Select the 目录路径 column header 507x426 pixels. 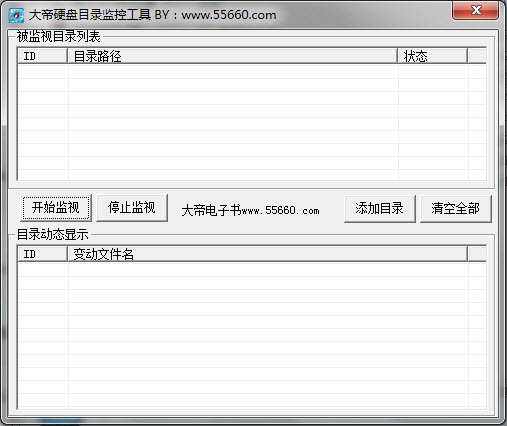pos(232,56)
